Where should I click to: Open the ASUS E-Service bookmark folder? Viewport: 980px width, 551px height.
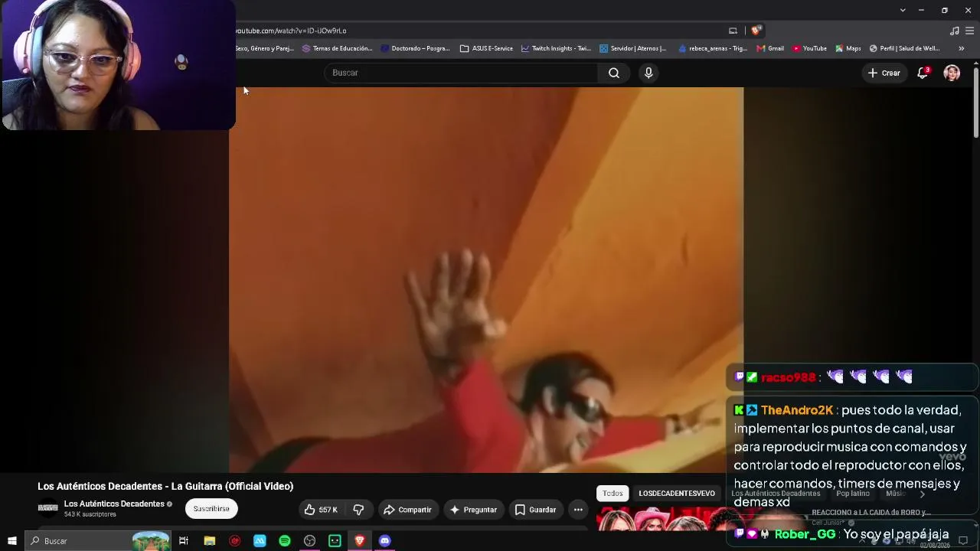tap(486, 48)
